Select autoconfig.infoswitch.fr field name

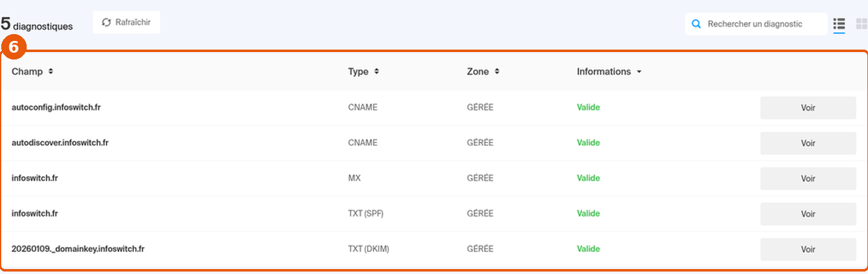point(56,107)
